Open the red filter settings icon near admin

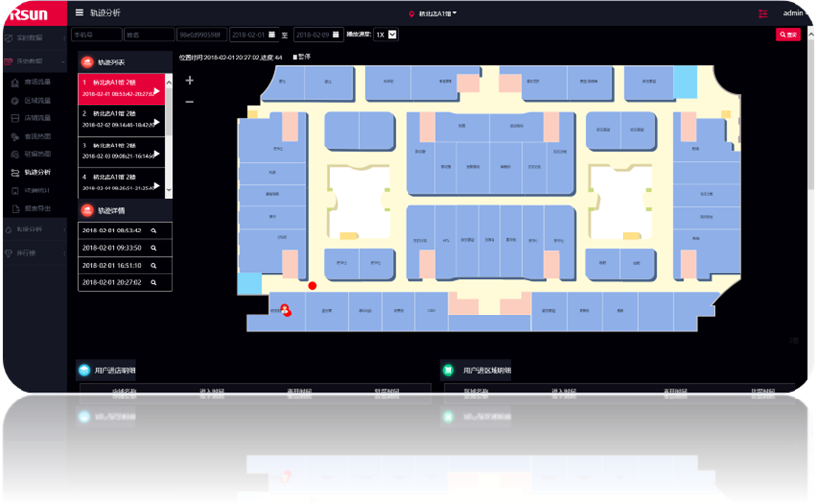coord(762,13)
